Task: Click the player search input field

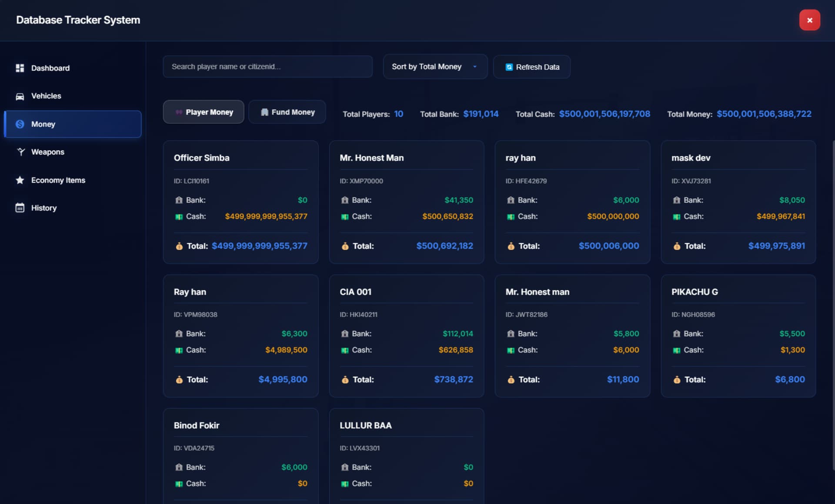Action: [x=267, y=66]
